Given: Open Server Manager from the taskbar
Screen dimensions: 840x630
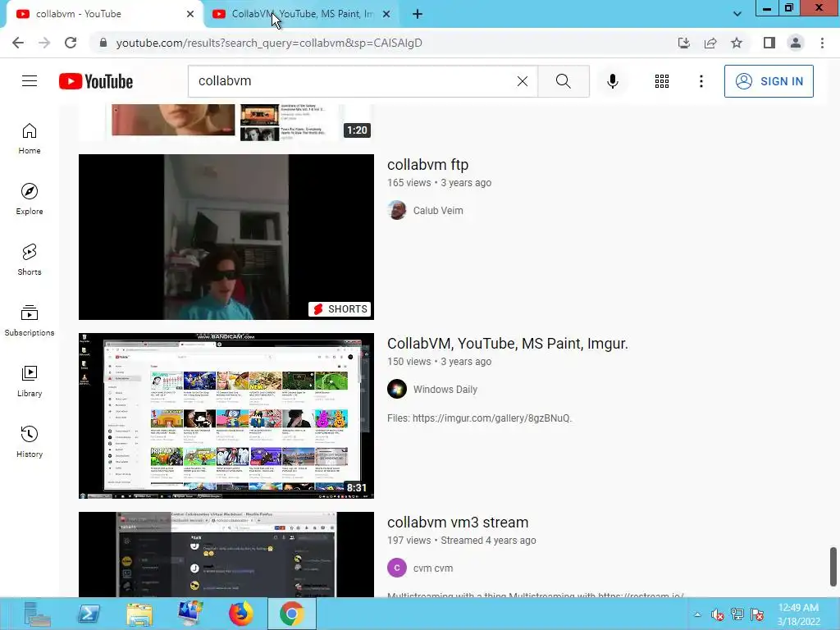Looking at the screenshot, I should point(36,614).
